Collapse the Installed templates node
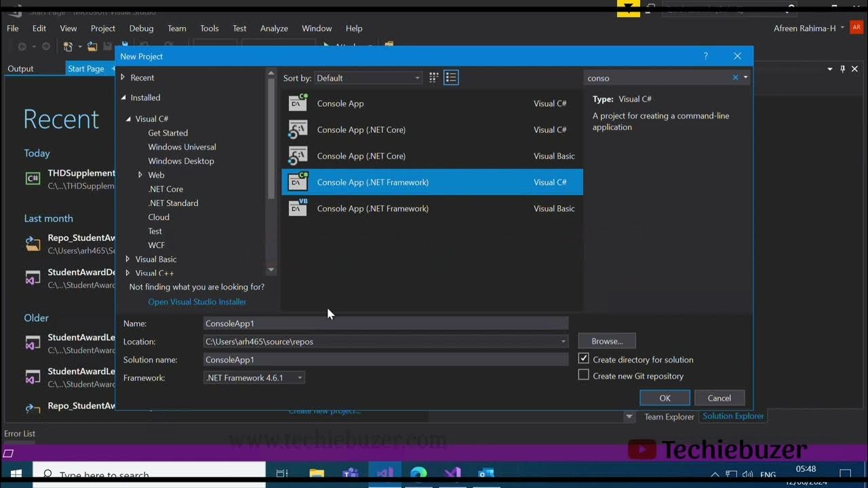Screen dimensions: 868x488 click(x=123, y=98)
